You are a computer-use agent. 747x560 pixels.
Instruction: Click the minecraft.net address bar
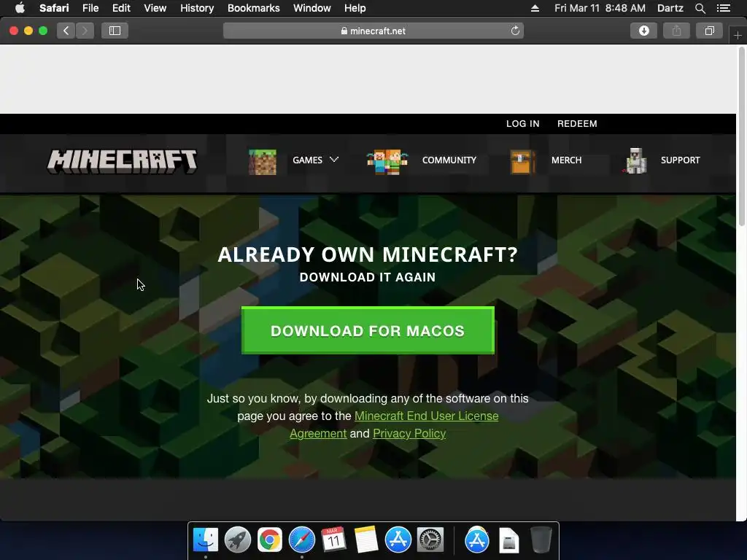tap(373, 31)
